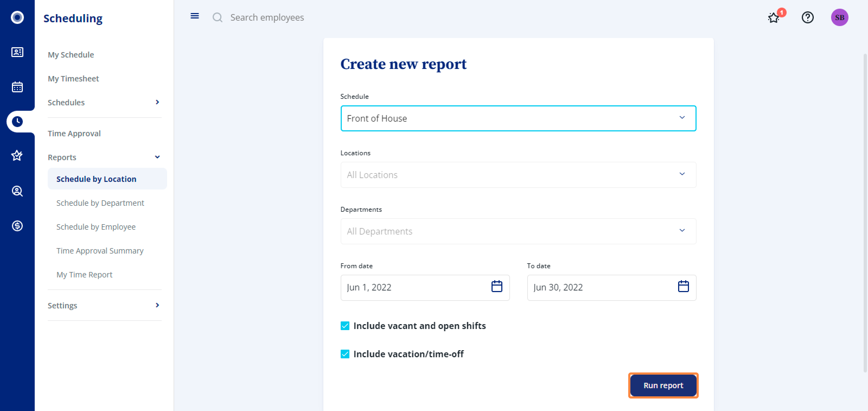Click the Run report button
The width and height of the screenshot is (868, 411).
click(663, 385)
